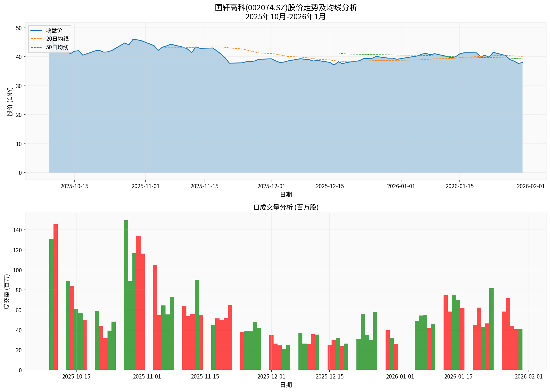Click the 股价 (CNY) y-axis label
Viewport: 550px width, 392px height.
(10, 101)
